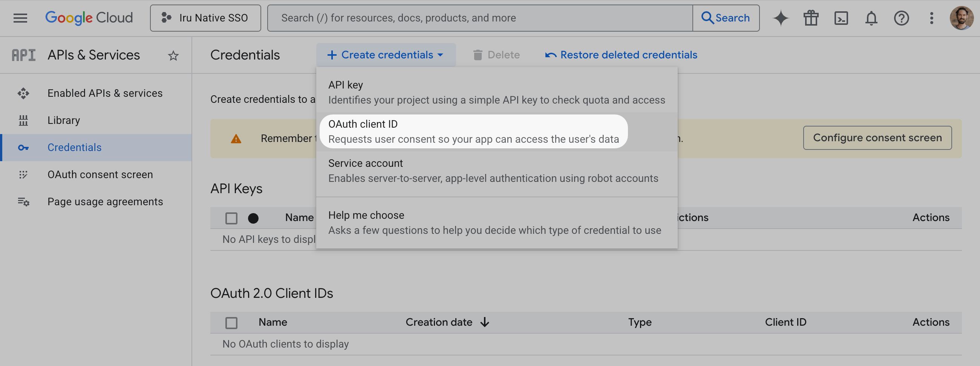Viewport: 980px width, 366px height.
Task: Click the OAuth 2.0 Client IDs heading
Action: pyautogui.click(x=272, y=293)
